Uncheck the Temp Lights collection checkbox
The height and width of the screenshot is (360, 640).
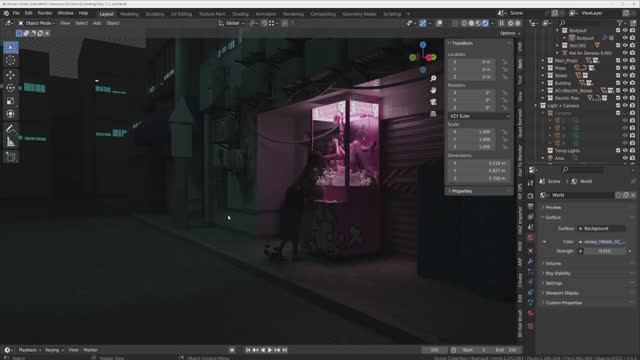618,151
